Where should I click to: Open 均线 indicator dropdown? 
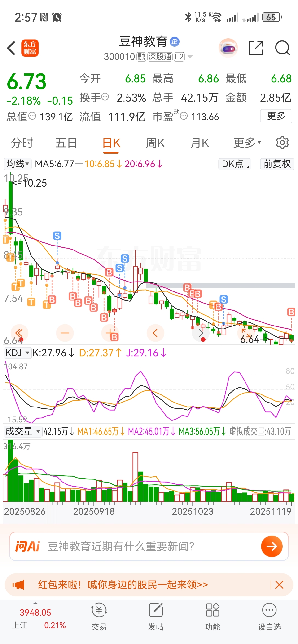coord(18,164)
